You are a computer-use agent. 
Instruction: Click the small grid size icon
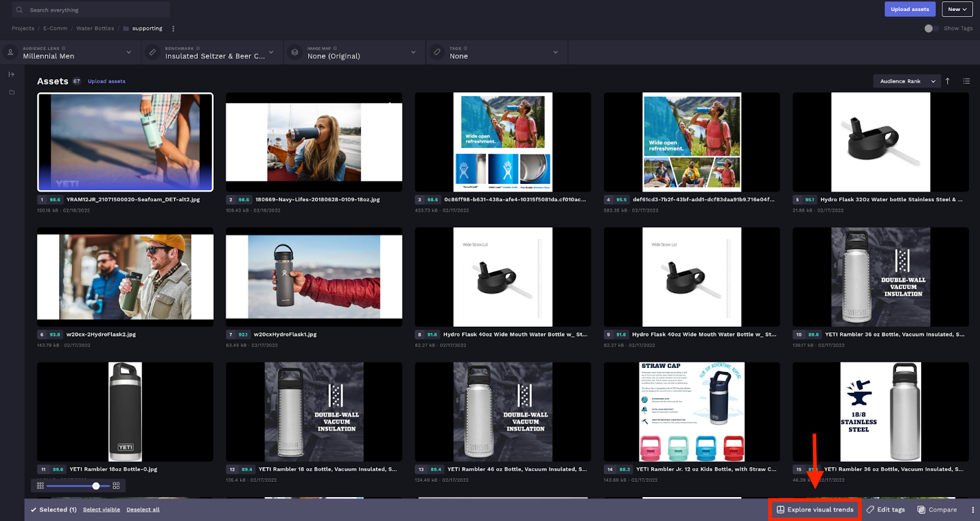(40, 485)
